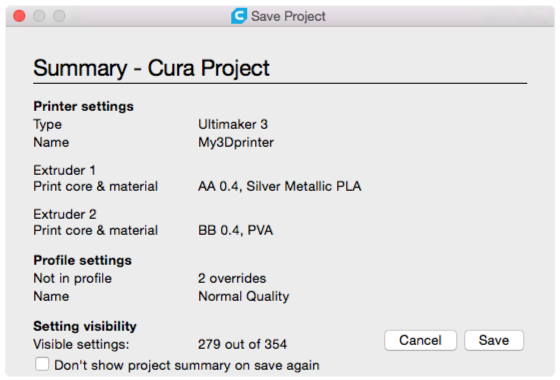Click the "Type" label under Printer settings
The height and width of the screenshot is (380, 560).
[48, 125]
